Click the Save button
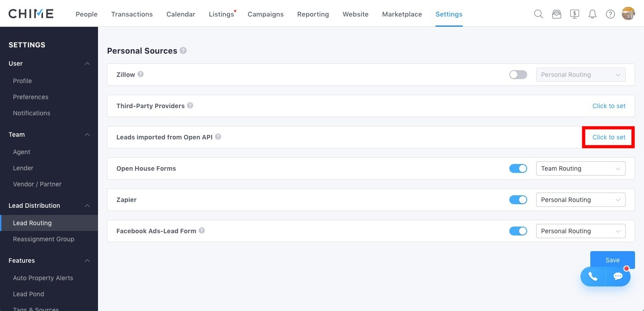 click(x=612, y=259)
